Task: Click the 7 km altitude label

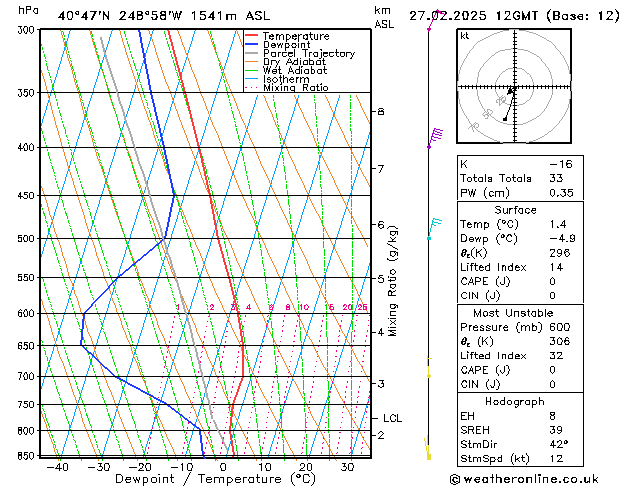Action: click(381, 168)
